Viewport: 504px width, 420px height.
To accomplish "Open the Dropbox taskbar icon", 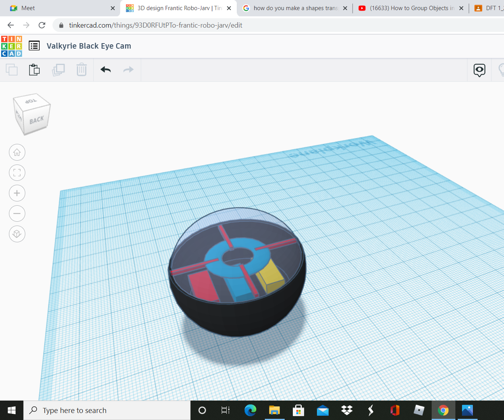I will click(x=346, y=410).
